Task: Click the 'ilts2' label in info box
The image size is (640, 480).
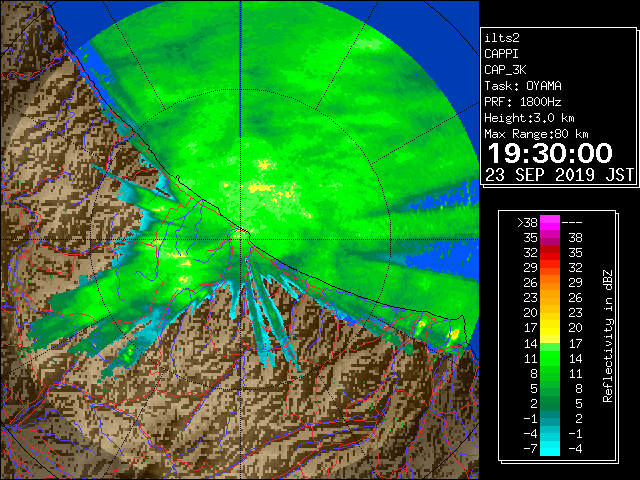Action: click(x=502, y=38)
